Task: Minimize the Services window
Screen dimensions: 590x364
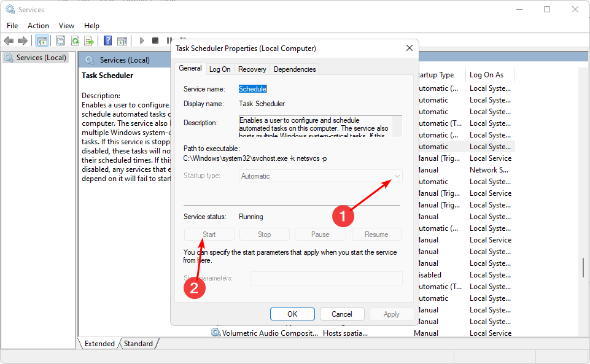Action: coord(519,9)
